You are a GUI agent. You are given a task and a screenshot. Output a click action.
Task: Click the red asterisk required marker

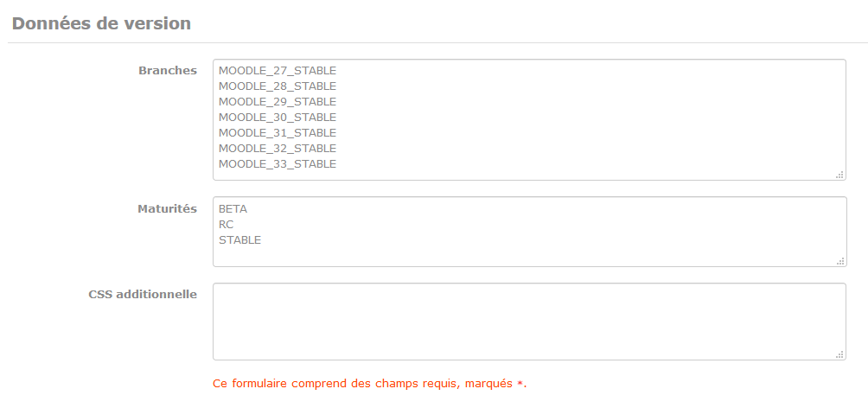tap(520, 384)
